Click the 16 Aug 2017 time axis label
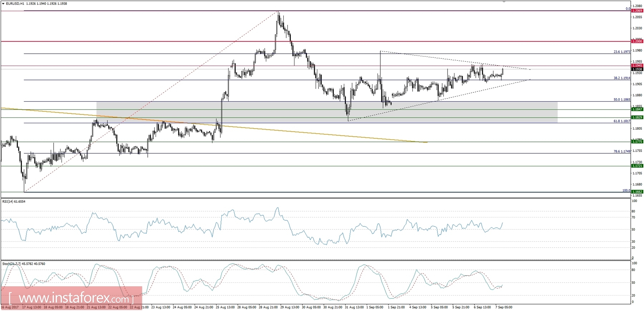644x311 pixels. 10,307
